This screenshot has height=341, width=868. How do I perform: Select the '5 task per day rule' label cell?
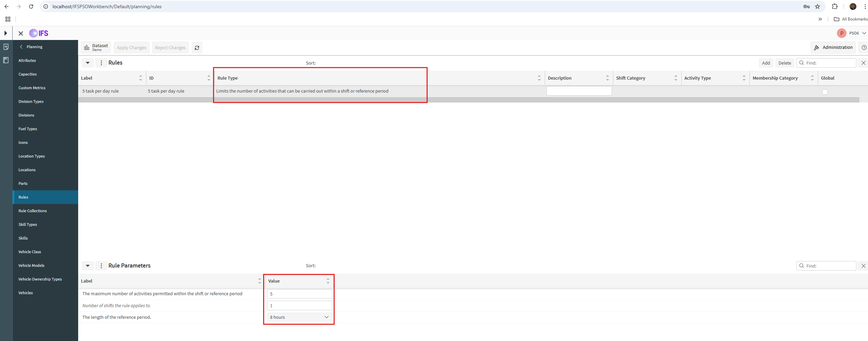click(112, 91)
